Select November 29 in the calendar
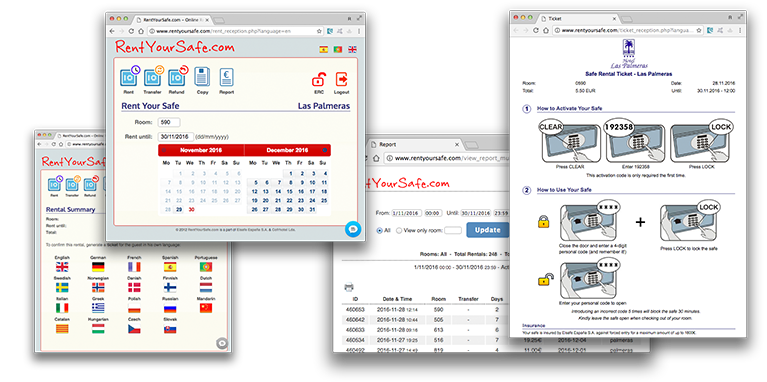This screenshot has height=382, width=767. coord(179,209)
